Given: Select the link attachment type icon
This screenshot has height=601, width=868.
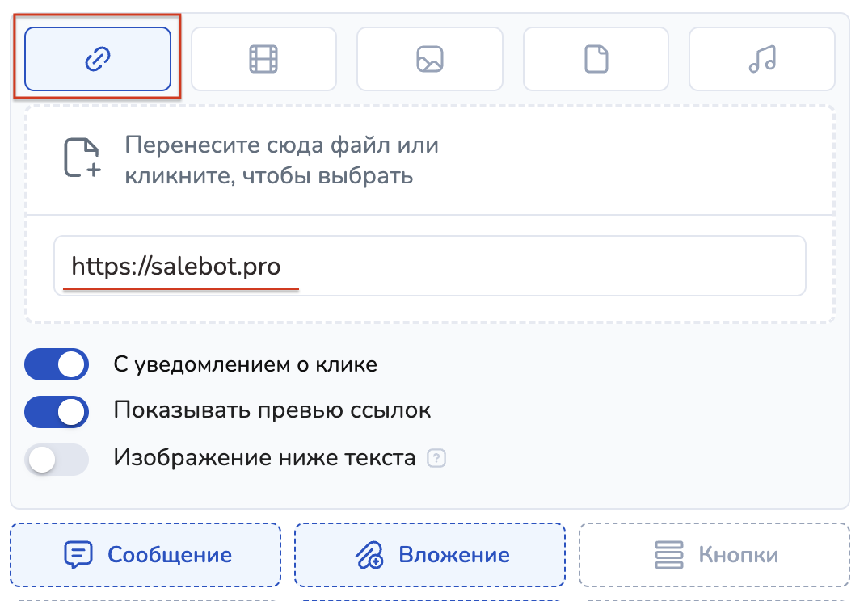Looking at the screenshot, I should tap(98, 59).
